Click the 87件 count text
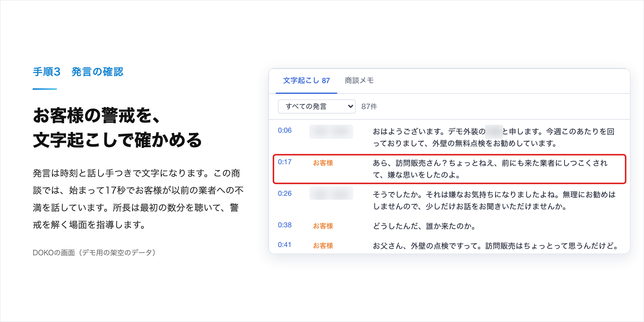Screen dimensions: 644x322 pyautogui.click(x=369, y=106)
